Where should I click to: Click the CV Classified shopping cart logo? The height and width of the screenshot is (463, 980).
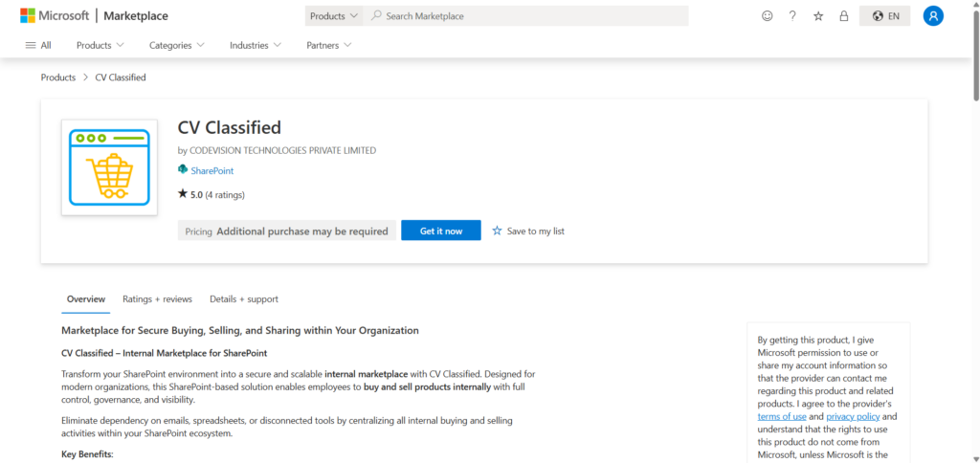109,167
